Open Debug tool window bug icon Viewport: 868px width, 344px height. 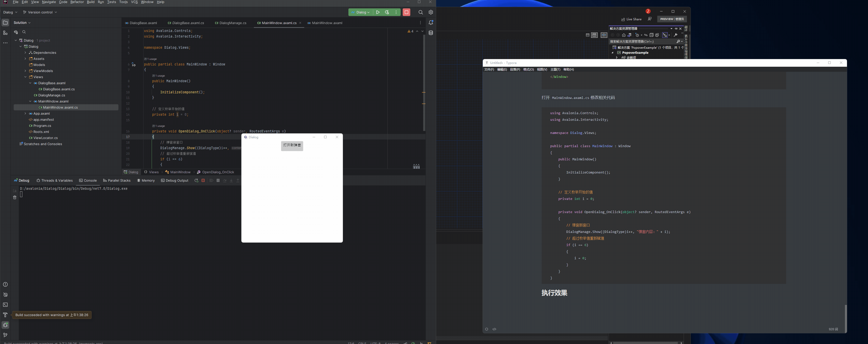(x=5, y=325)
